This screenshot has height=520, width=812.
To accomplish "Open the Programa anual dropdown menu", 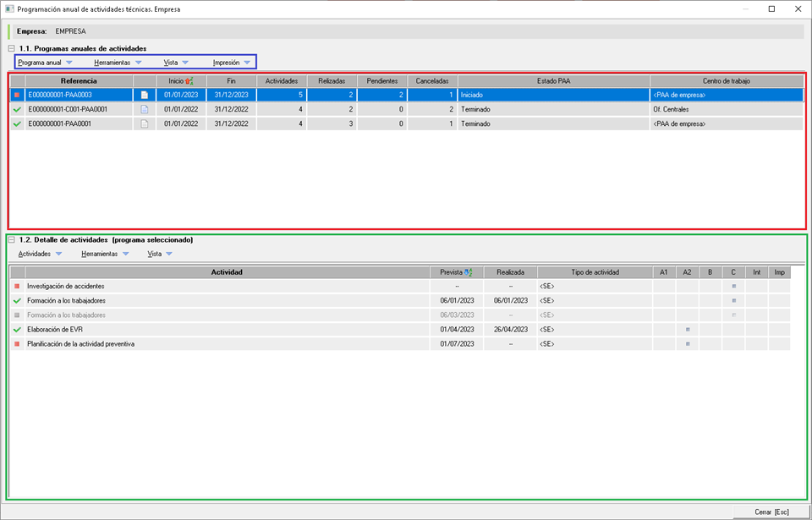I will point(45,63).
